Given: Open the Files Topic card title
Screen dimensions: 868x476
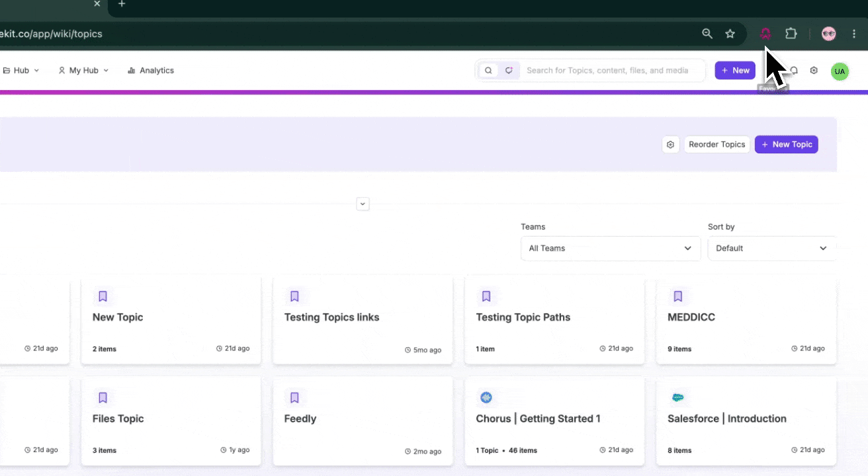Looking at the screenshot, I should tap(118, 419).
